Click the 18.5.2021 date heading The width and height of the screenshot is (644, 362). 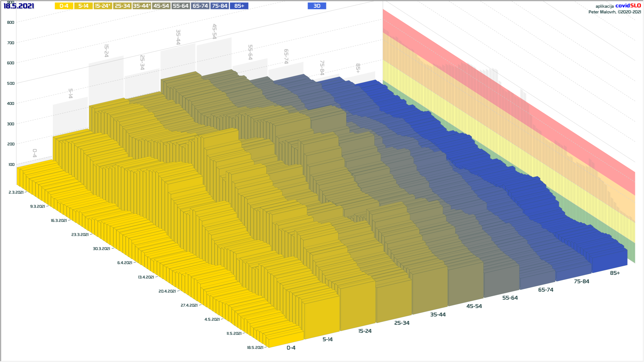click(19, 6)
